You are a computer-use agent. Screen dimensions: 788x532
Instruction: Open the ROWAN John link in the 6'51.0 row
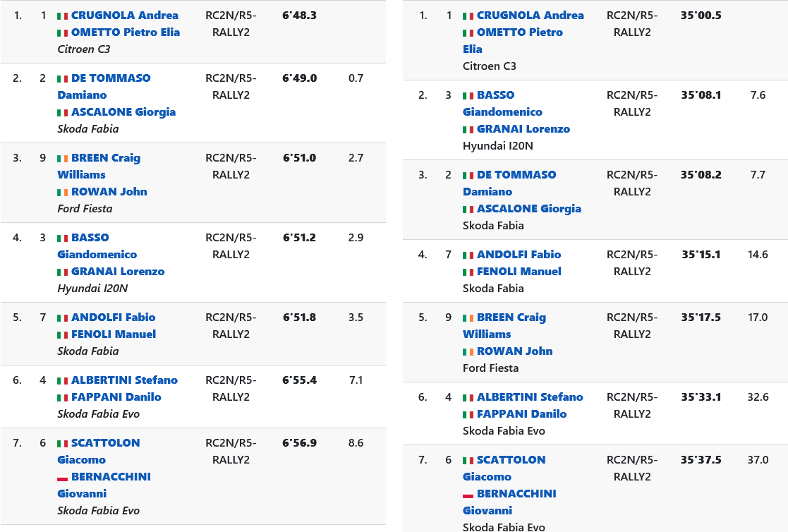[109, 192]
